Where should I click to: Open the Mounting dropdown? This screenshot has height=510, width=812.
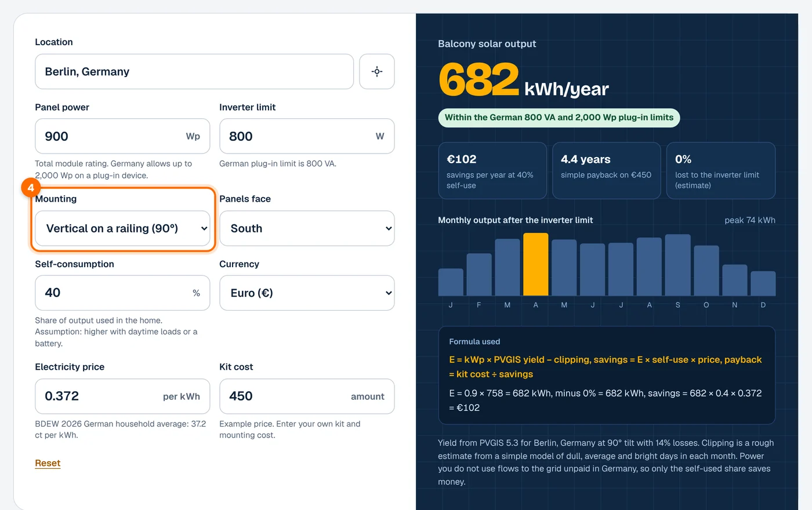tap(122, 228)
